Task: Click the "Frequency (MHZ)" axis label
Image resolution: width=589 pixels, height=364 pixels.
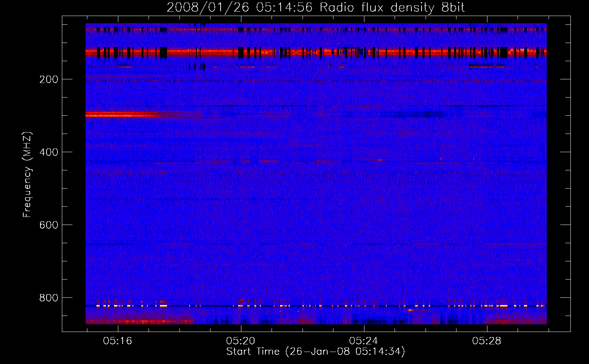Action: (x=27, y=175)
